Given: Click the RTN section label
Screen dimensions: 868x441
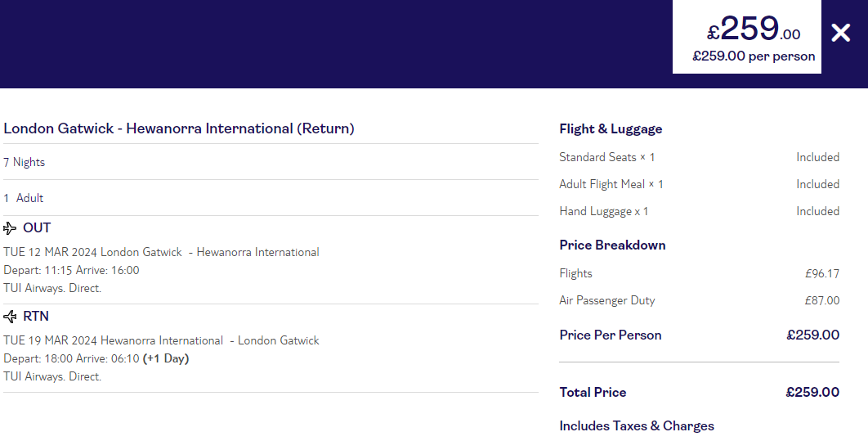Looking at the screenshot, I should (x=36, y=317).
